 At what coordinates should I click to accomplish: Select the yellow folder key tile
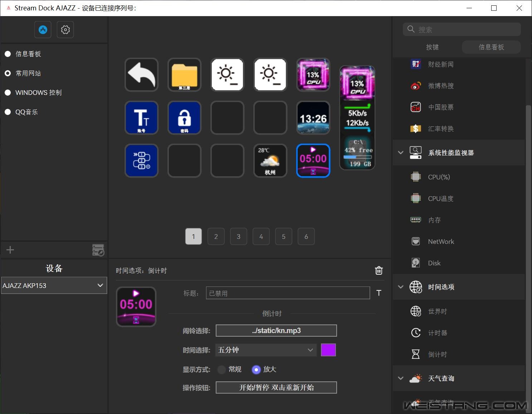pos(185,74)
